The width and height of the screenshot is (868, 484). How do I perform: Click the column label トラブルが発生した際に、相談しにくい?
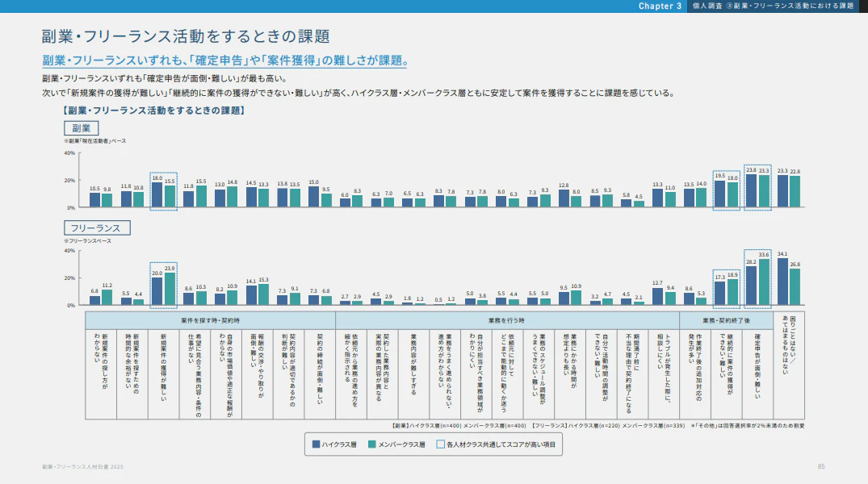coord(664,367)
